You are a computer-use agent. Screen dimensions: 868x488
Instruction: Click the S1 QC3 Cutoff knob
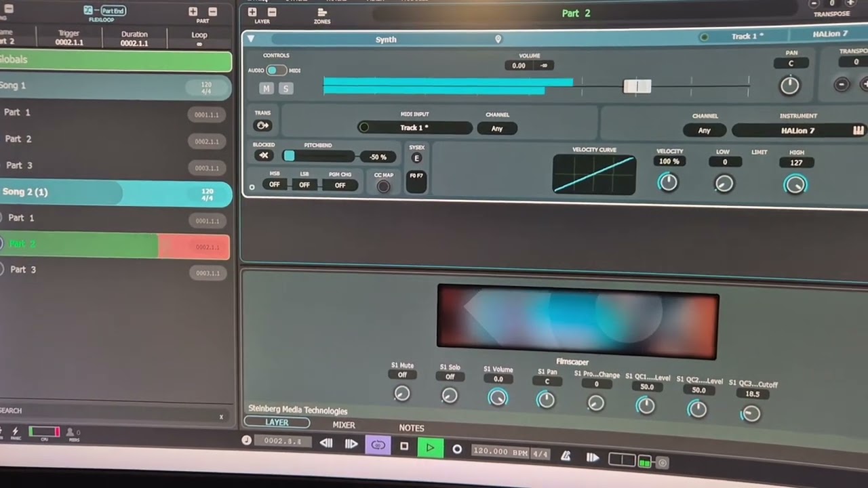751,413
